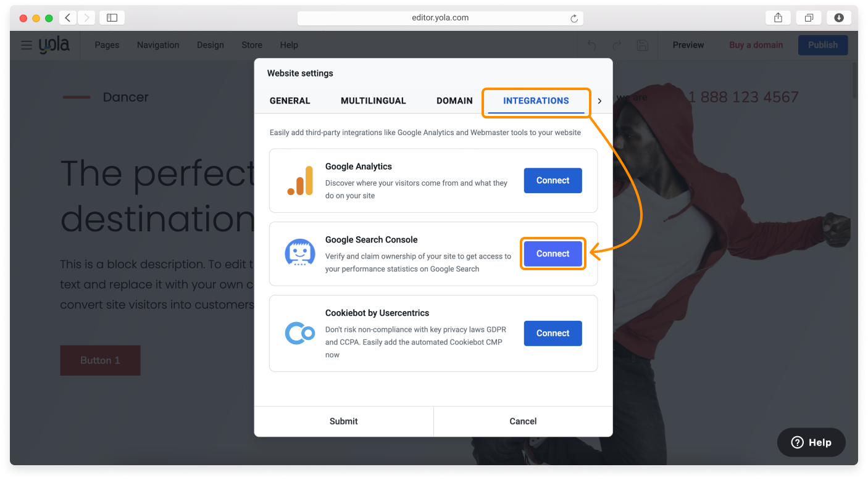This screenshot has height=480, width=868.
Task: Click the save icon in the toolbar
Action: [x=642, y=45]
